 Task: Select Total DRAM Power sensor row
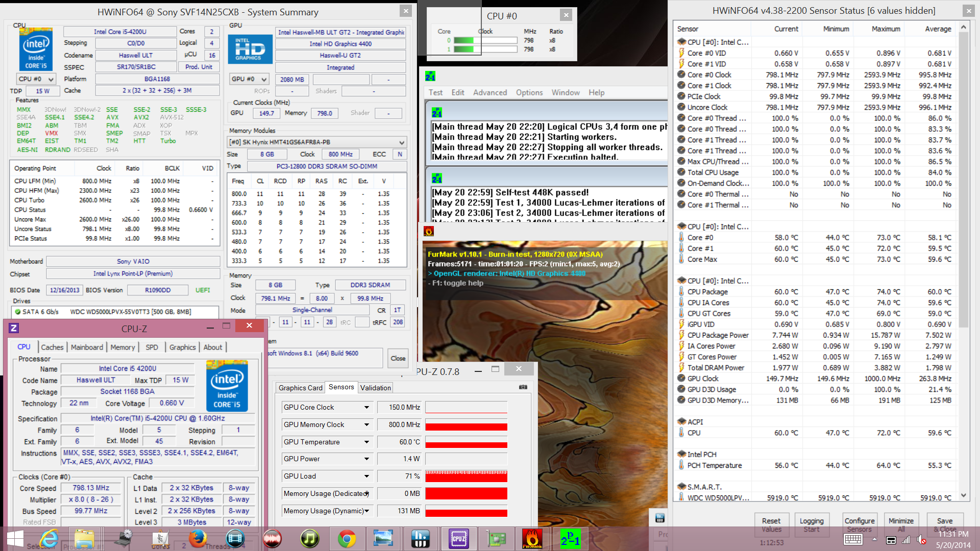(x=816, y=368)
